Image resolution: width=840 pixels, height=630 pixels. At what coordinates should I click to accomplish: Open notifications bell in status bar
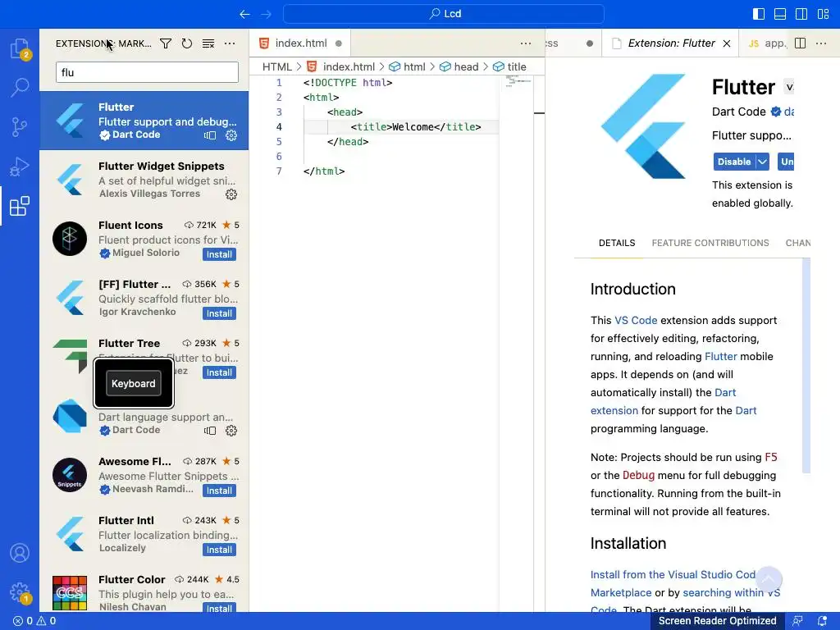(822, 621)
